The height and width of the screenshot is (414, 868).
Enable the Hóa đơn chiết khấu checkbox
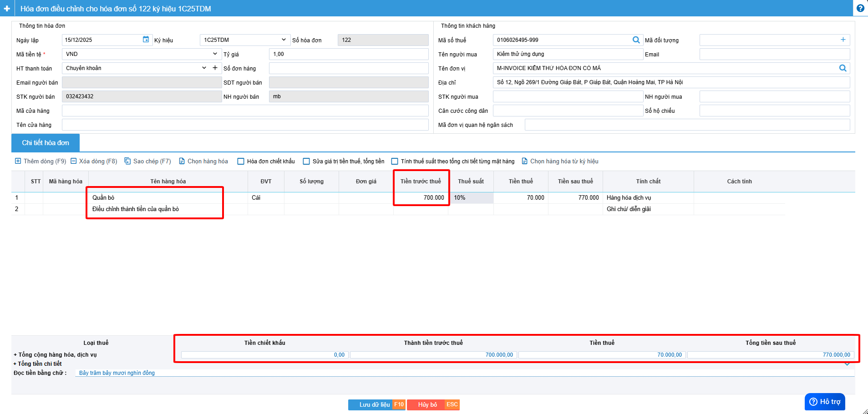click(x=241, y=162)
